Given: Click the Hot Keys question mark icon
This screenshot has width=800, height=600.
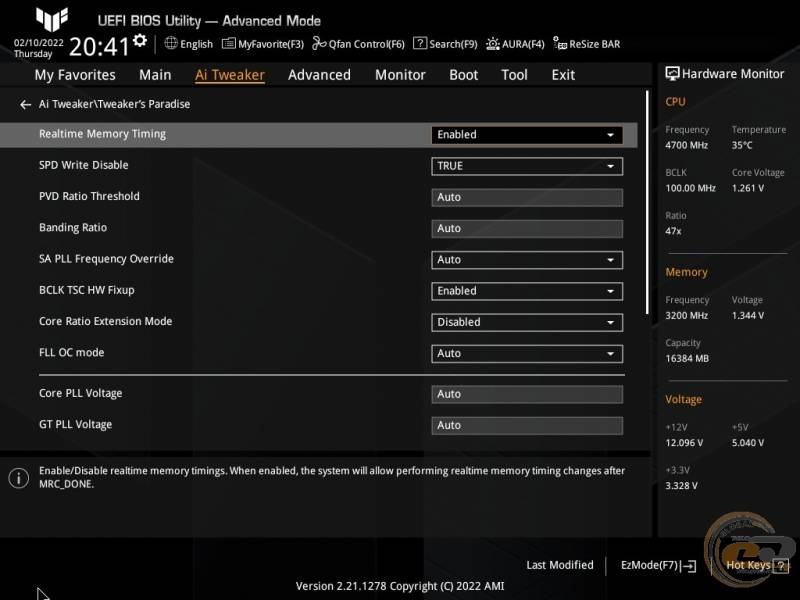Looking at the screenshot, I should (781, 565).
